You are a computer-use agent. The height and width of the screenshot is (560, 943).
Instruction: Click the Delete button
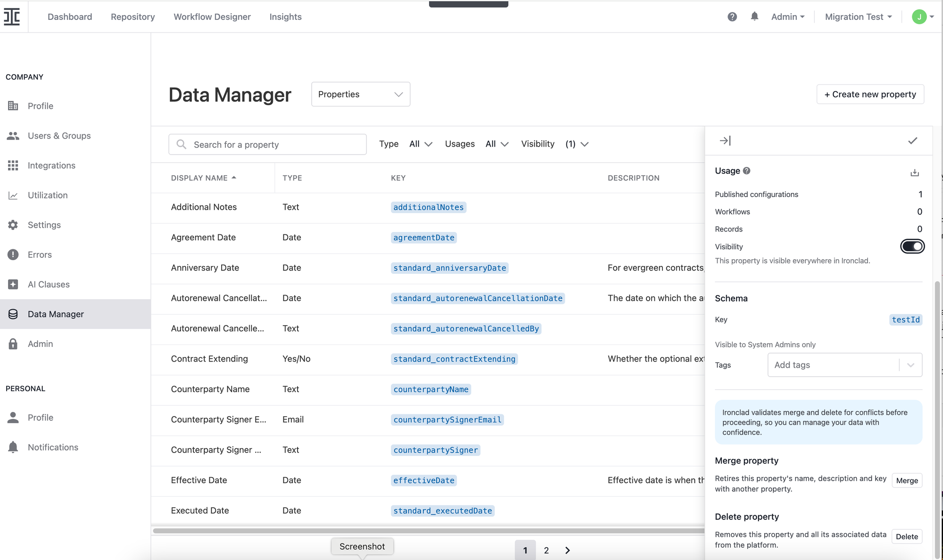[x=907, y=536]
